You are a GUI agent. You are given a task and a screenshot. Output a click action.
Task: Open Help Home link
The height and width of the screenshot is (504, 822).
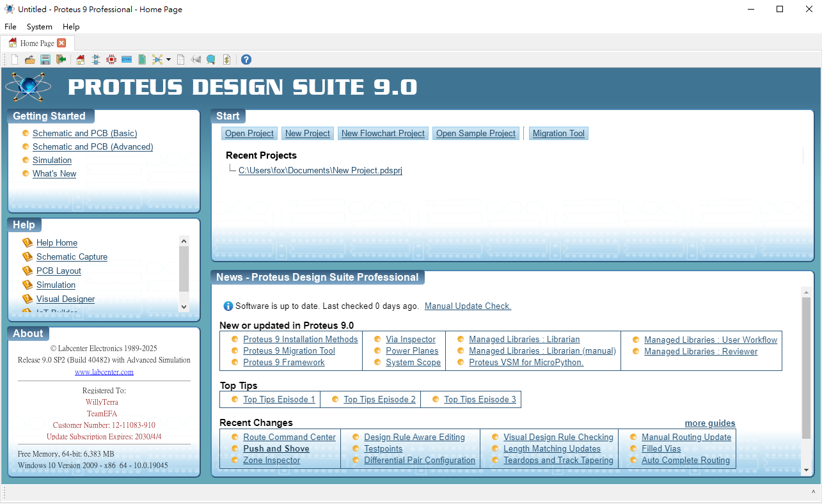pos(57,242)
